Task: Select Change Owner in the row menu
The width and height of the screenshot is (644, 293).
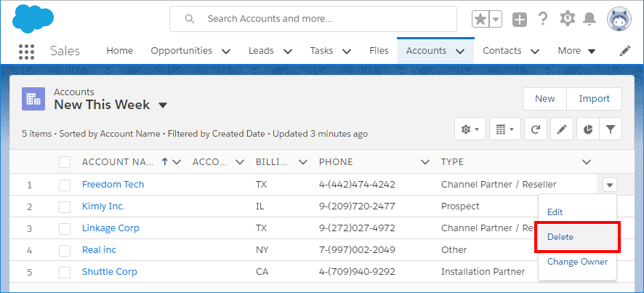Action: point(577,262)
